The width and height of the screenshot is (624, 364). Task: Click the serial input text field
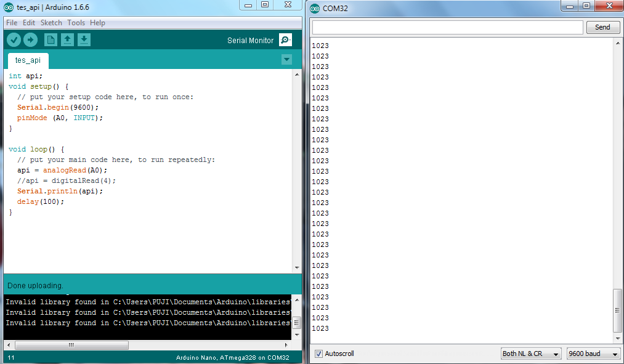[448, 27]
